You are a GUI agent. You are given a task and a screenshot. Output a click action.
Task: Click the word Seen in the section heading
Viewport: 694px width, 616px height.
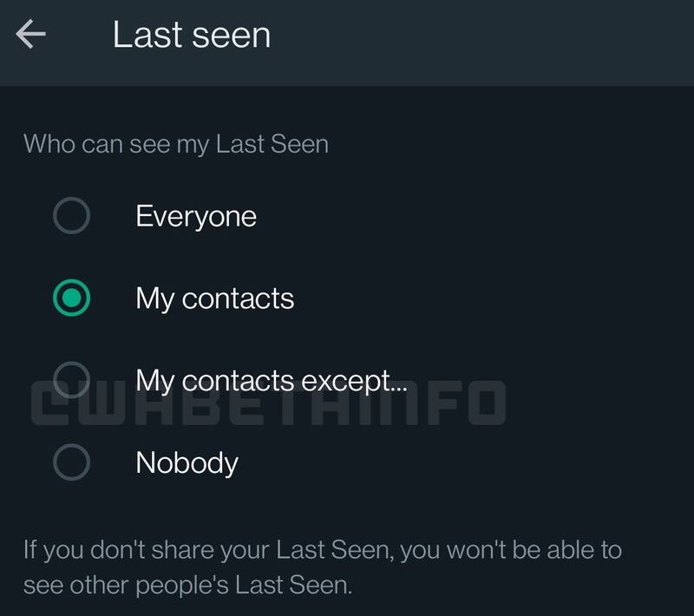coord(299,144)
